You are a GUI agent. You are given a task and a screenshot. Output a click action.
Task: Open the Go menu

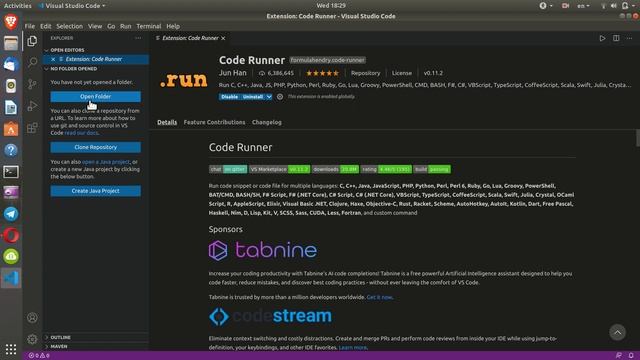click(x=111, y=26)
